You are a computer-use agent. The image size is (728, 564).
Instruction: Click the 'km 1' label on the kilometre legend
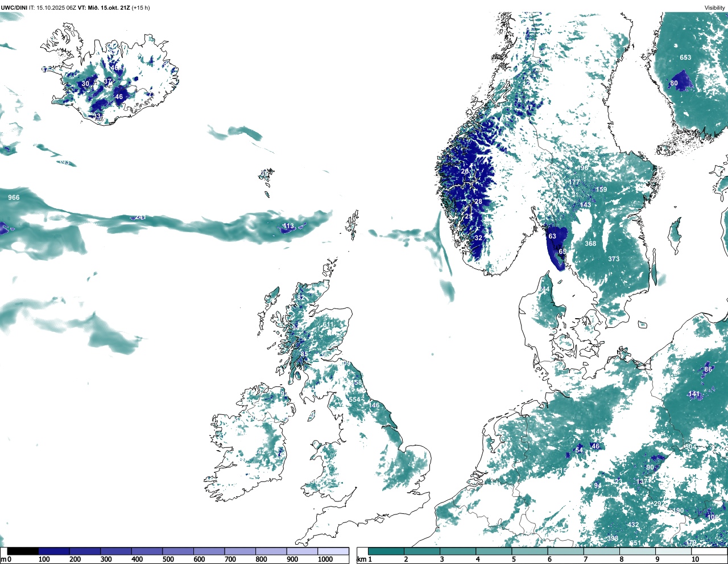tap(365, 559)
